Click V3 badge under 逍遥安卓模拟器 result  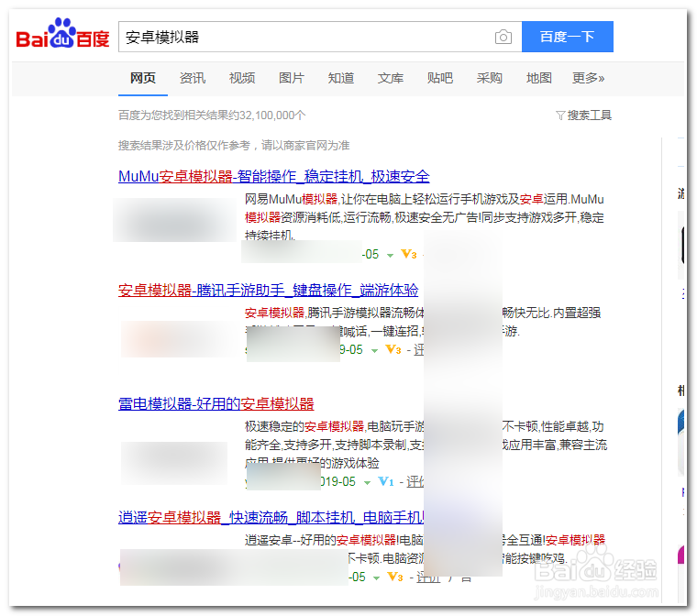[x=395, y=577]
